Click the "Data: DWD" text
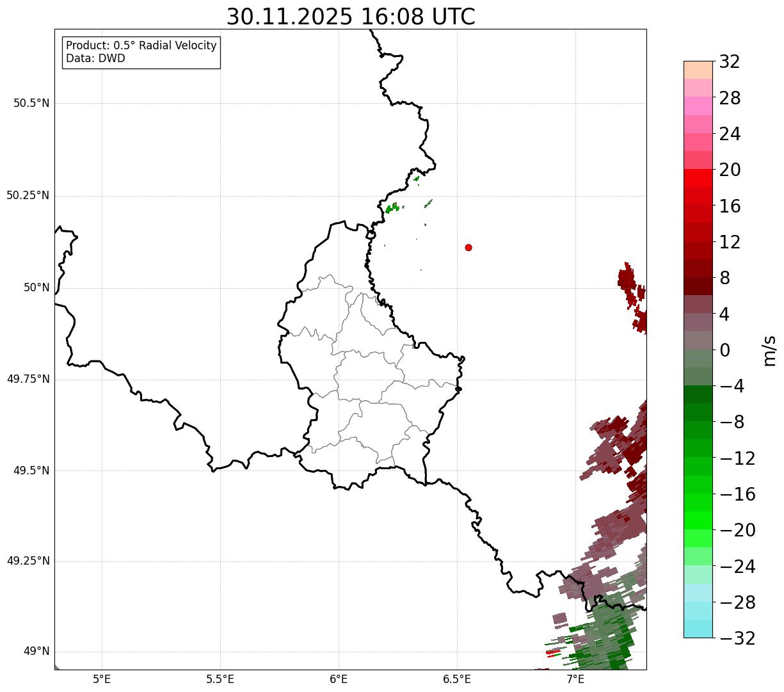Image resolution: width=784 pixels, height=692 pixels. (x=95, y=58)
